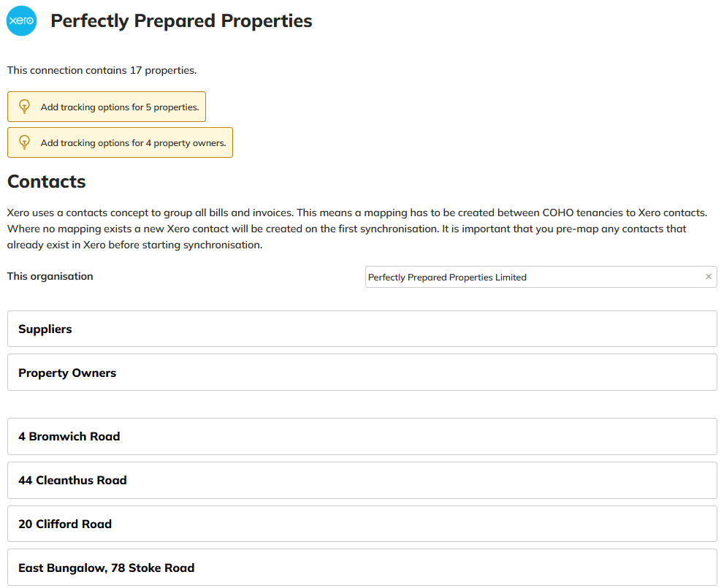Screen dimensions: 721x588
Task: Click the 'This organisation' contact input field
Action: [533, 278]
